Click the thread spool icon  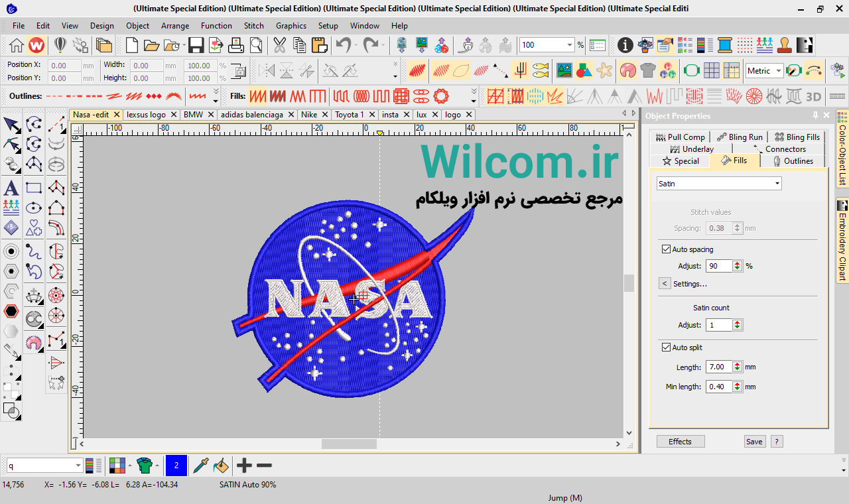(724, 45)
